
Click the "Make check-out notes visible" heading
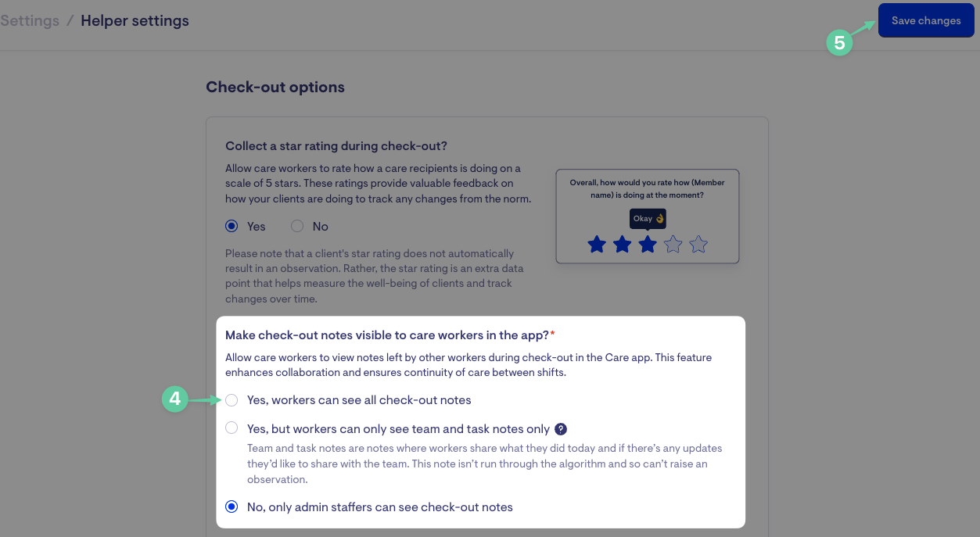pyautogui.click(x=387, y=335)
